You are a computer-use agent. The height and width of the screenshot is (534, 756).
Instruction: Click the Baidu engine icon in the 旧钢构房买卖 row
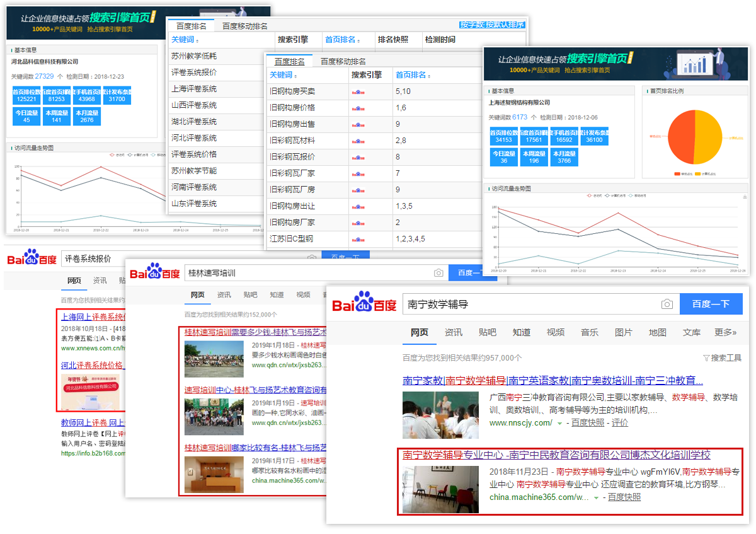pos(358,91)
